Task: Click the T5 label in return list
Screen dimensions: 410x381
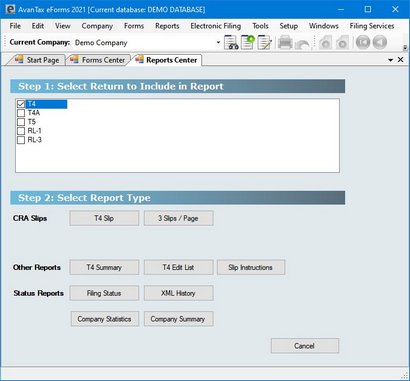Action: (x=32, y=122)
